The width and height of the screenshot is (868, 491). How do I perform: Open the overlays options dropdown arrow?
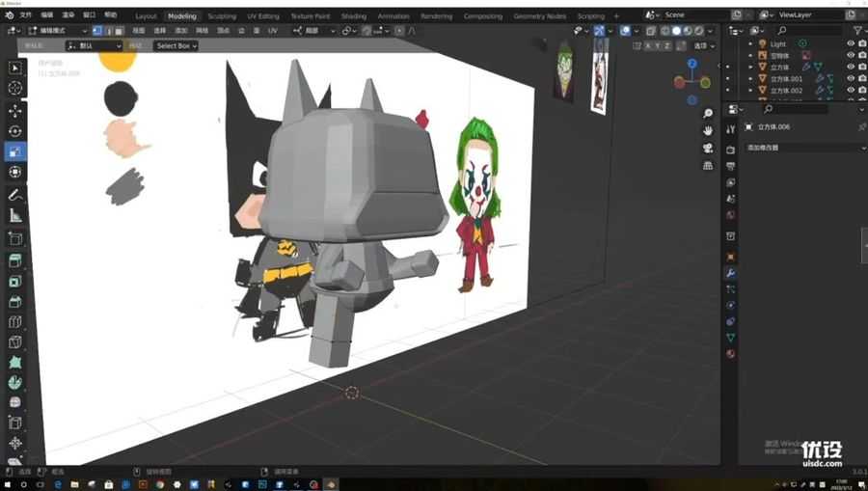pos(636,31)
